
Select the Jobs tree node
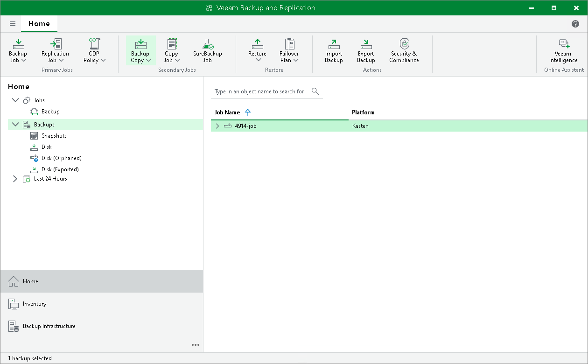tap(39, 100)
